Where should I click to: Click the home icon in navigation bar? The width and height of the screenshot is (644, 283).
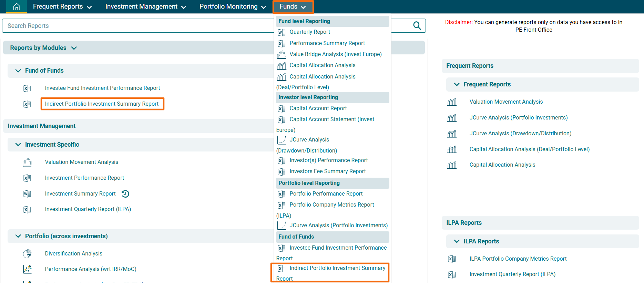click(17, 7)
